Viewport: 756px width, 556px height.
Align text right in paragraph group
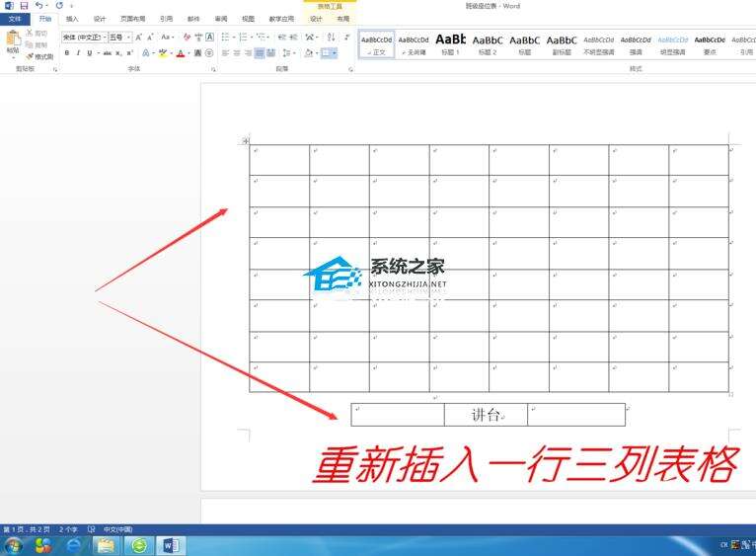pos(248,53)
